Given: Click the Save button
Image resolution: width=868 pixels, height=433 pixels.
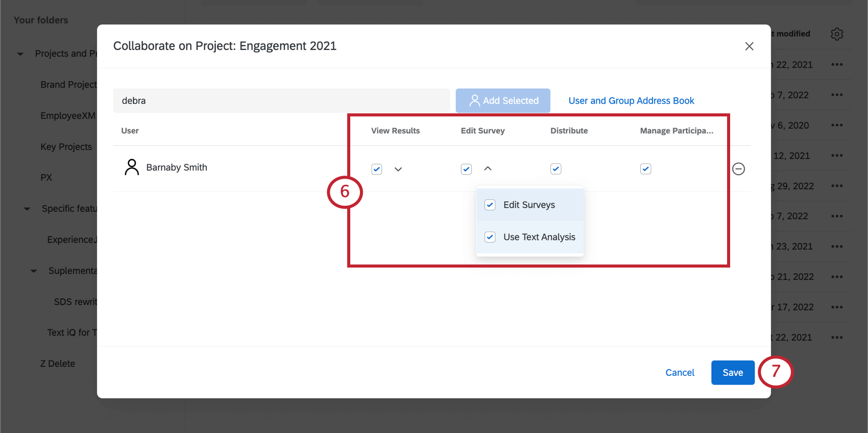Looking at the screenshot, I should (x=733, y=373).
